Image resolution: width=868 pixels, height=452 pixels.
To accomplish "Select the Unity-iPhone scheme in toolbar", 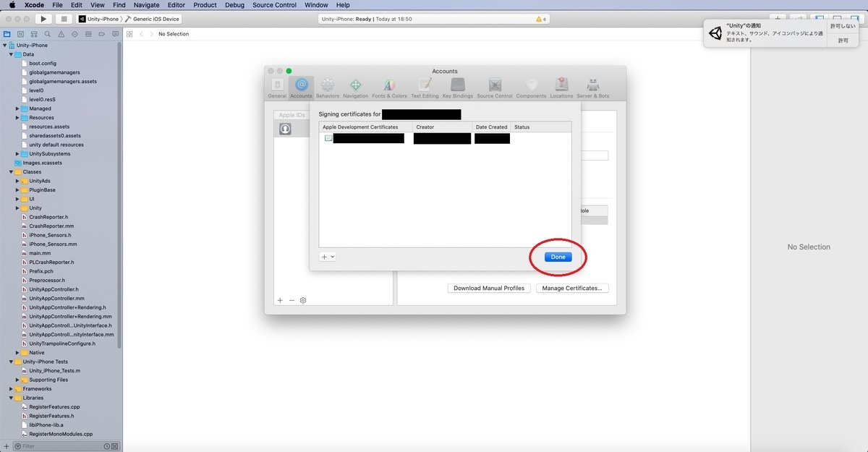I will [x=99, y=19].
